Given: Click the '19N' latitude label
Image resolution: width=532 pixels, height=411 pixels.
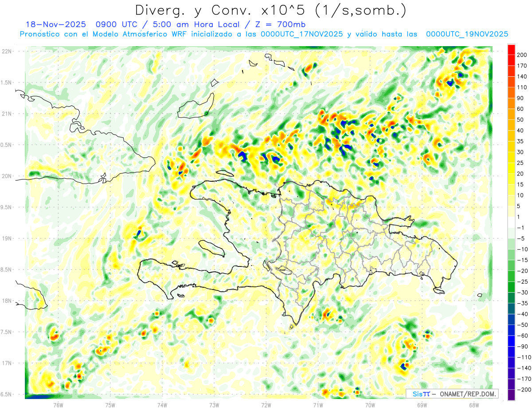Looking at the screenshot, I should coord(7,239).
